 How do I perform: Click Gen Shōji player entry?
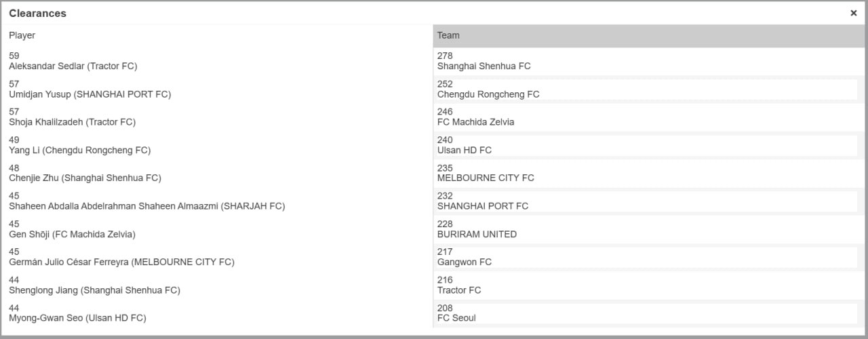(218, 229)
